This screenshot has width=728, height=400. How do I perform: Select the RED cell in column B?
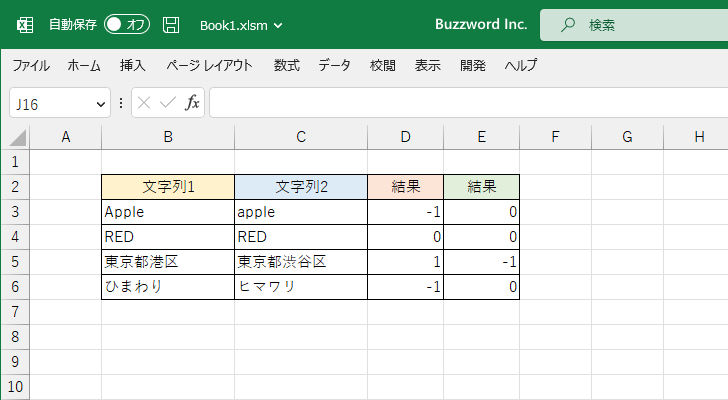click(168, 237)
